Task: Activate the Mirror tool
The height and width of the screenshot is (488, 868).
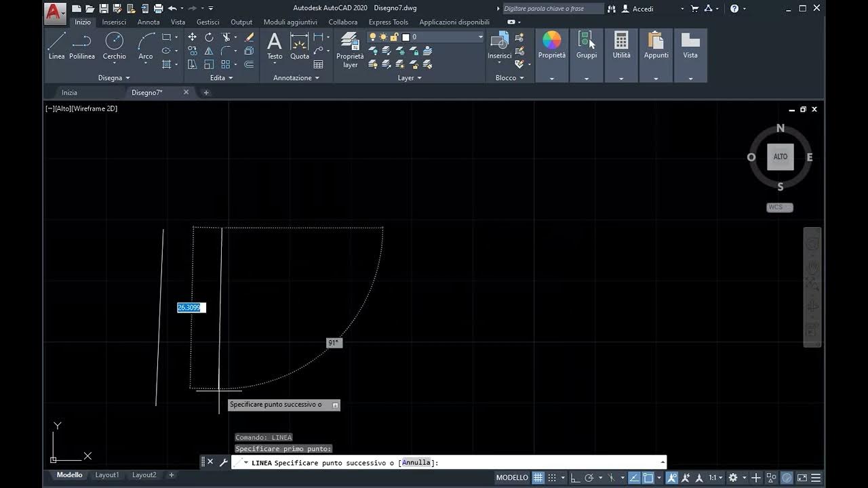Action: (209, 51)
